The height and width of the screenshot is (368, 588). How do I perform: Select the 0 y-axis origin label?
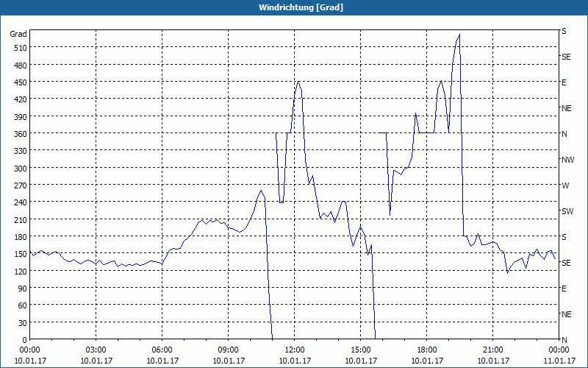coord(25,340)
